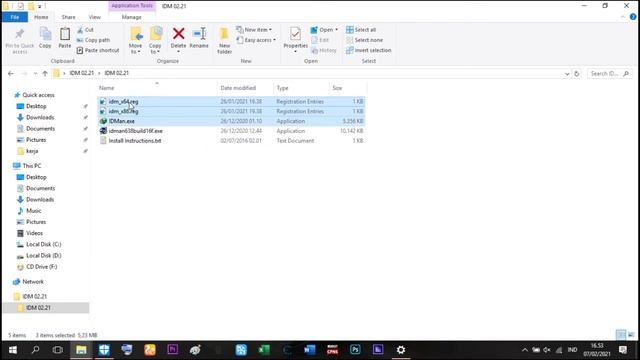Click Cut in the Clipboard group
The image size is (640, 360).
click(x=86, y=30)
